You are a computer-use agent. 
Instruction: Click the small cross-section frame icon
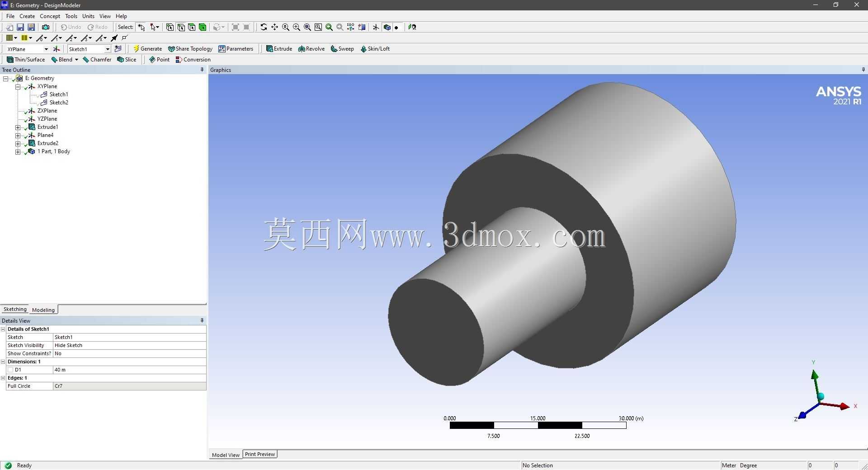pos(125,38)
